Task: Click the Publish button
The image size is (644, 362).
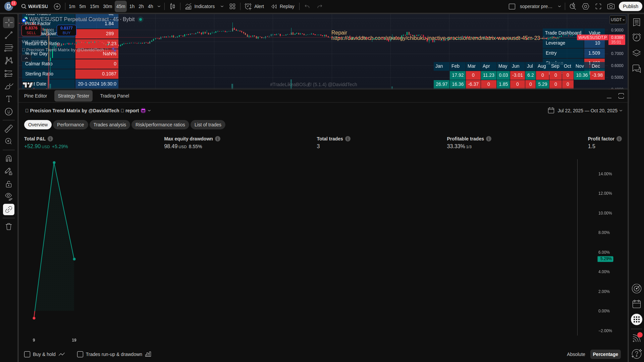Action: point(630,6)
